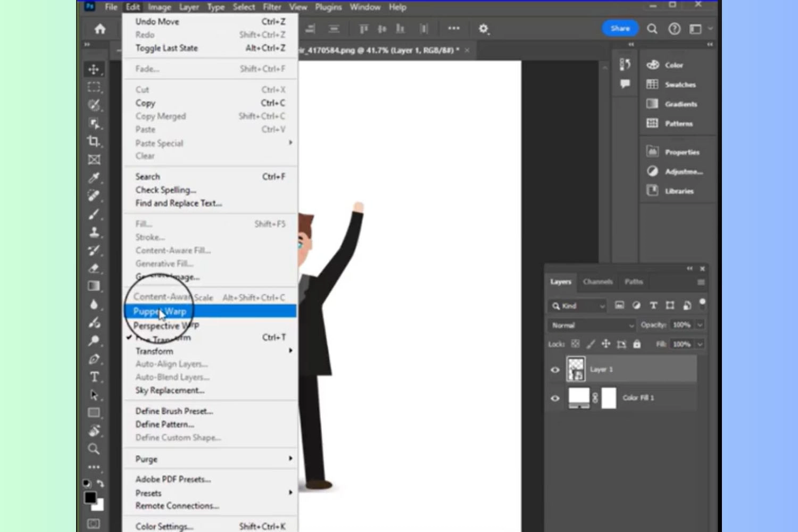Select the Frame tool
The image size is (798, 532).
click(94, 160)
